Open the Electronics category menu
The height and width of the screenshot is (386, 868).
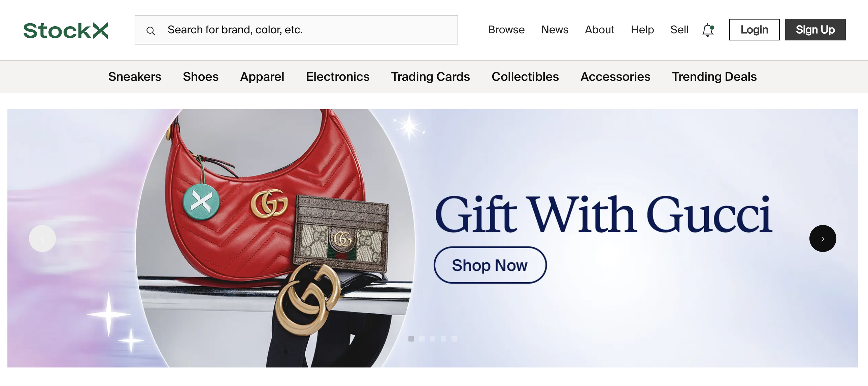pos(338,76)
